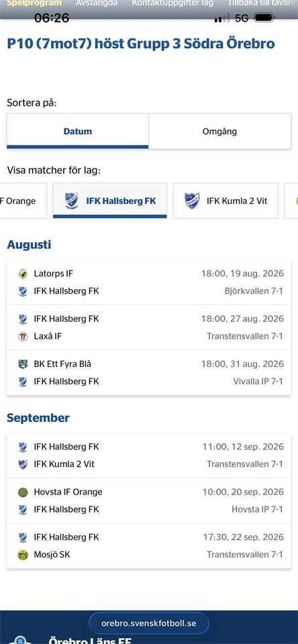Click the BK Ett Fyra Blå crest icon
The height and width of the screenshot is (644, 298).
[x=23, y=364]
